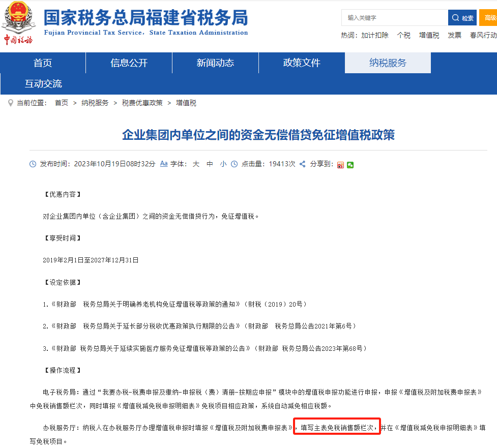
Task: Click the share network icon before 分享到
Action: [302, 164]
